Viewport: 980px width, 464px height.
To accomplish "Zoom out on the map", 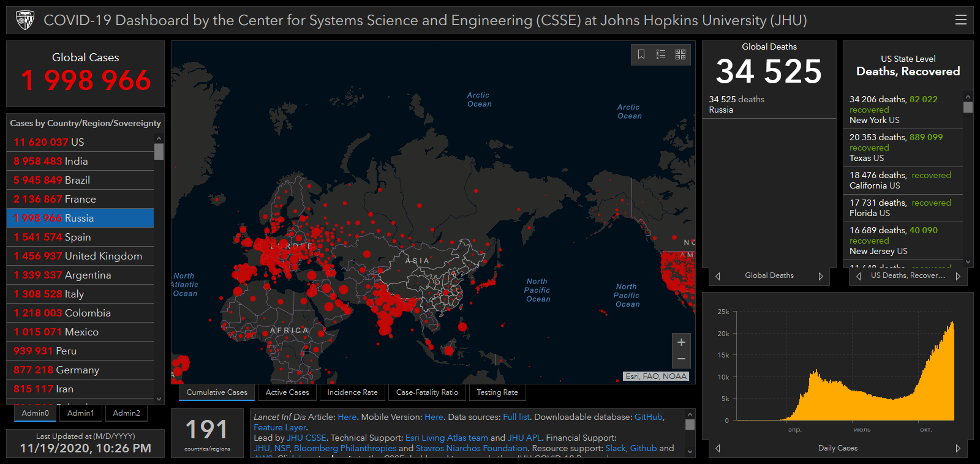I will [x=681, y=359].
